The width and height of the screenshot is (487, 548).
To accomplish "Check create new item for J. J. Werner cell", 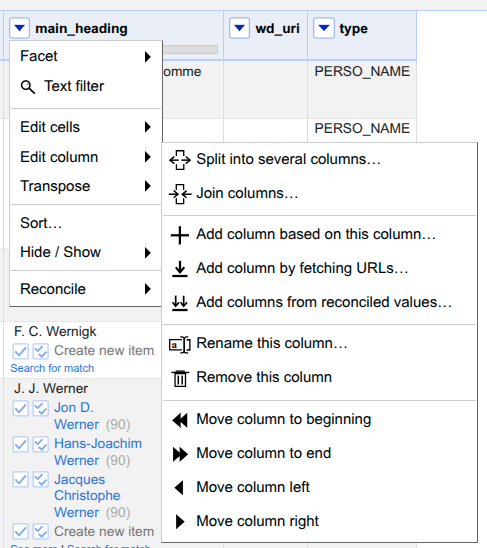I will pos(20,532).
